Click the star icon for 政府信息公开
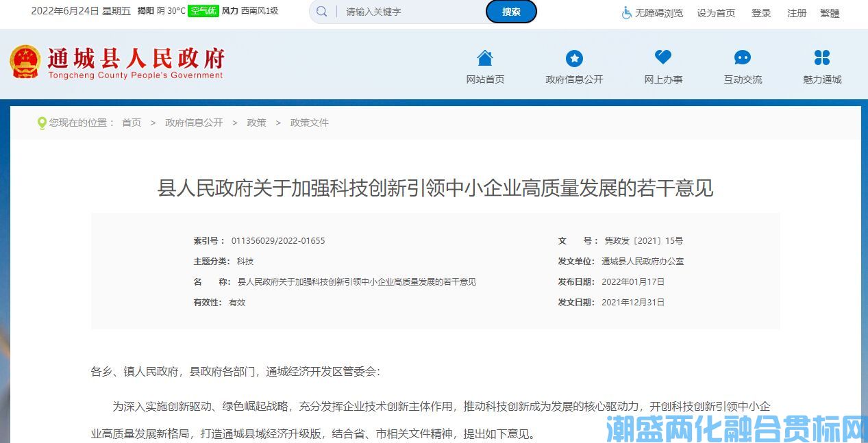 [x=574, y=58]
